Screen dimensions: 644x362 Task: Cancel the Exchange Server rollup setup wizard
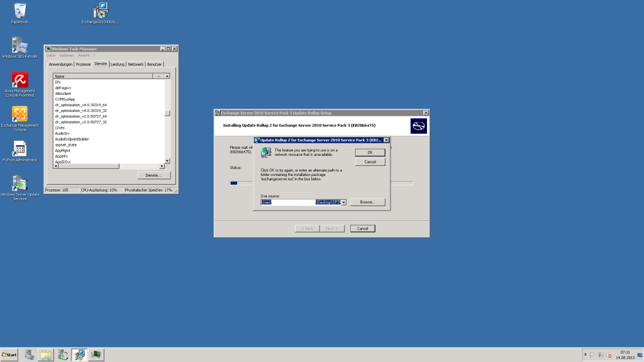point(362,229)
